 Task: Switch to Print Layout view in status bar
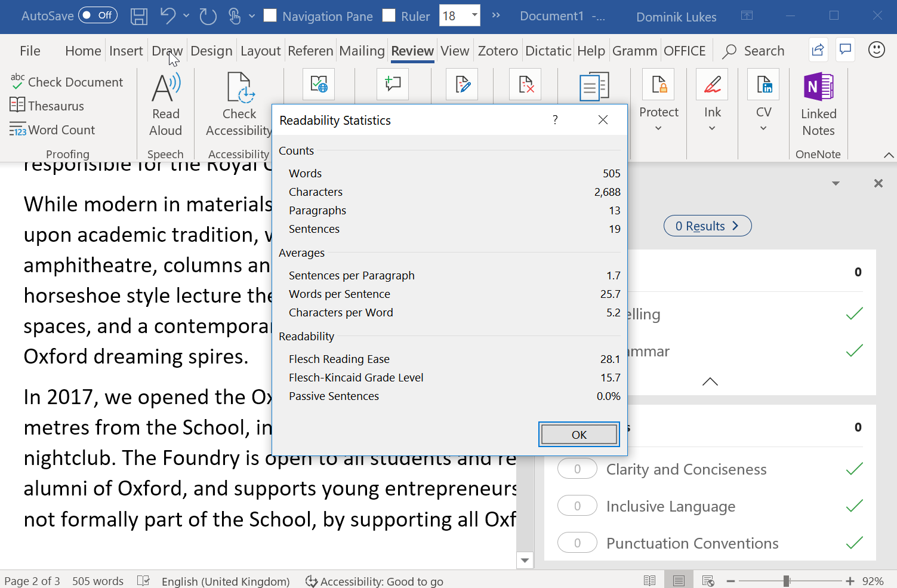click(679, 580)
